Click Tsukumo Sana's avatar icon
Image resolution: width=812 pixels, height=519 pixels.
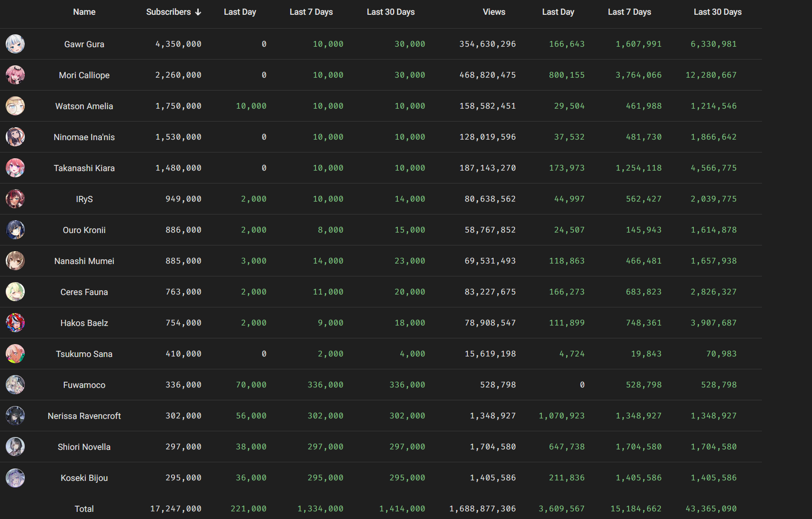(x=15, y=354)
